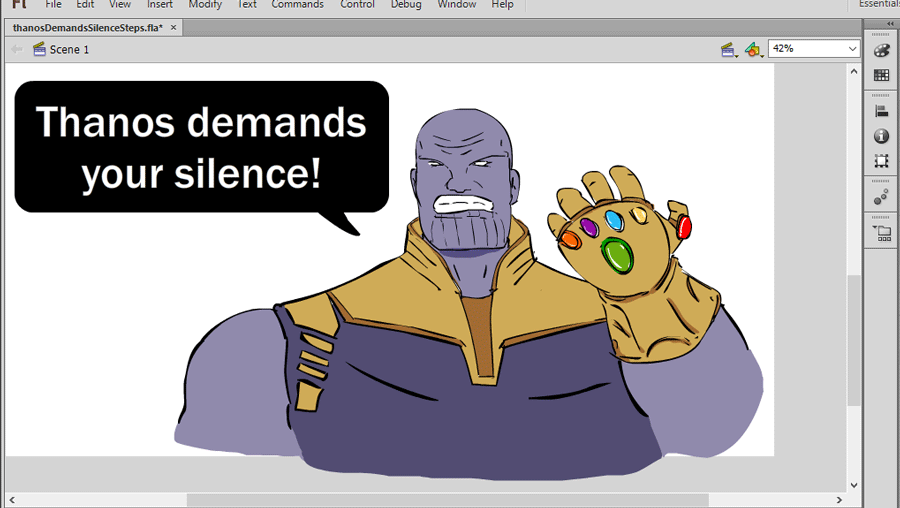This screenshot has height=508, width=900.
Task: Expand the collapsed panel dock arrows
Action: (x=890, y=24)
